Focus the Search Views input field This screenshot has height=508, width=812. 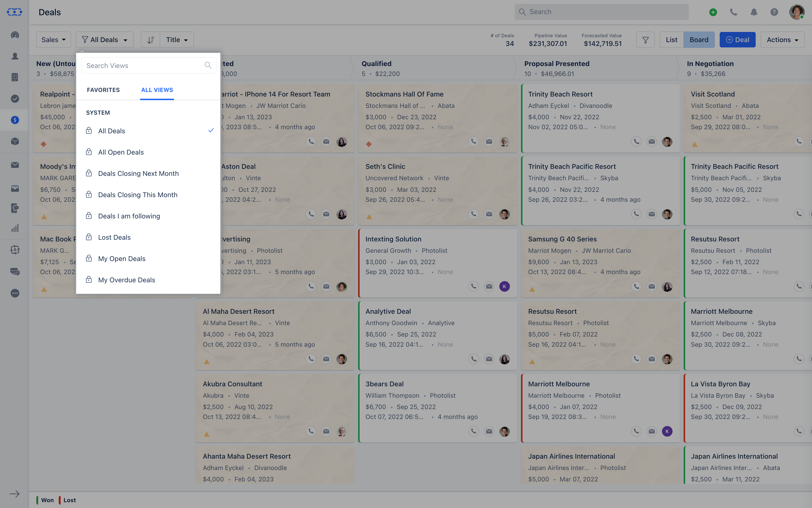coord(149,65)
